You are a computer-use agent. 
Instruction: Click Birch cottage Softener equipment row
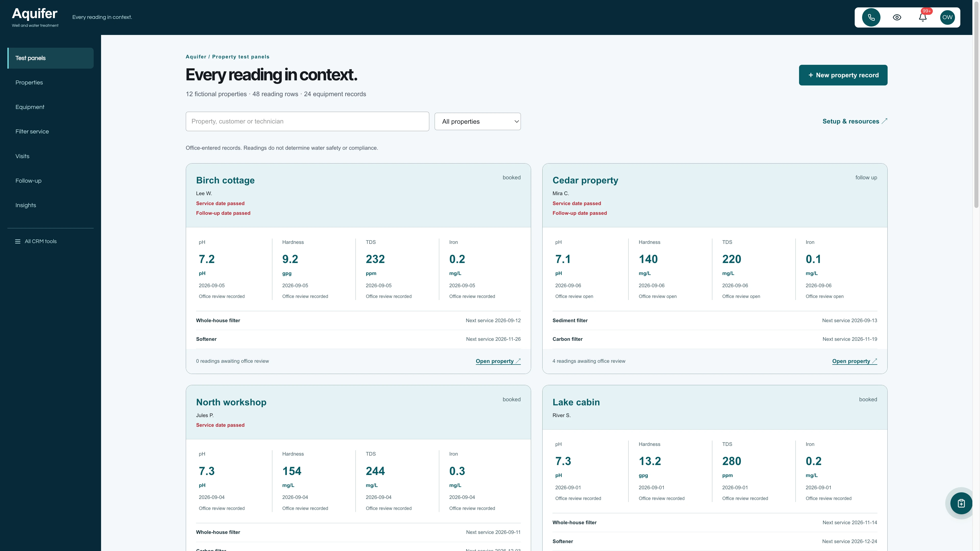358,339
